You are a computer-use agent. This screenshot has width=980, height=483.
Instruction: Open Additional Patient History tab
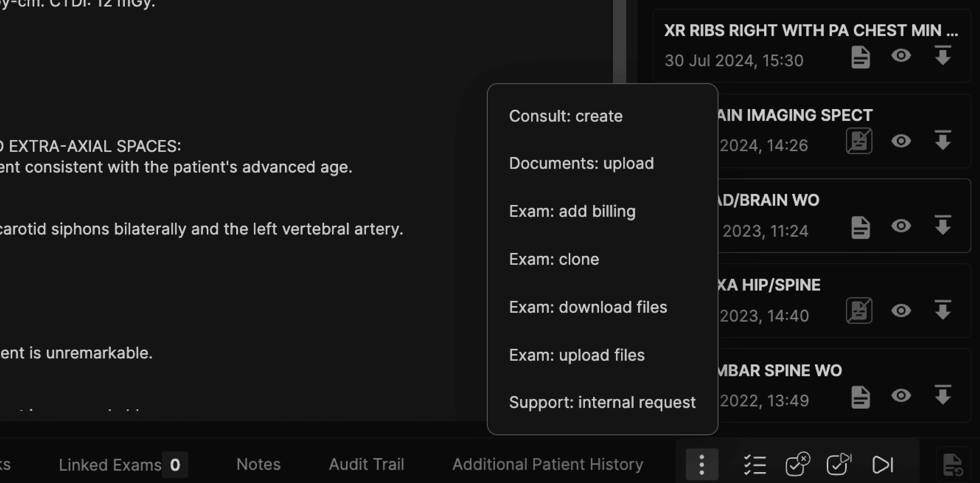pos(547,464)
